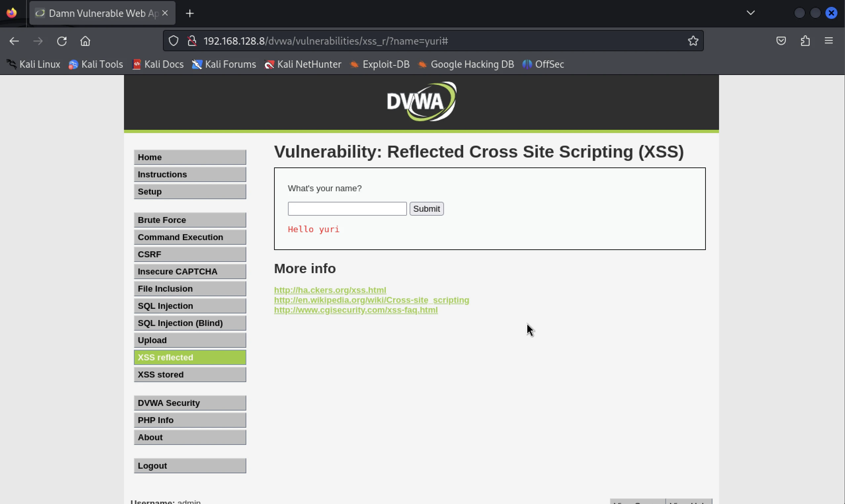This screenshot has height=504, width=845.
Task: Select the highlighted XSS reflected item
Action: [x=190, y=357]
